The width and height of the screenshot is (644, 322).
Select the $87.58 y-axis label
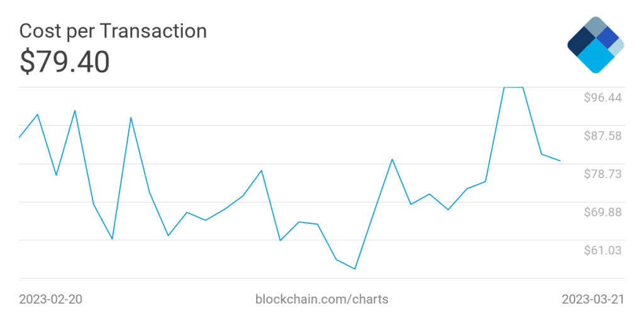coord(602,136)
